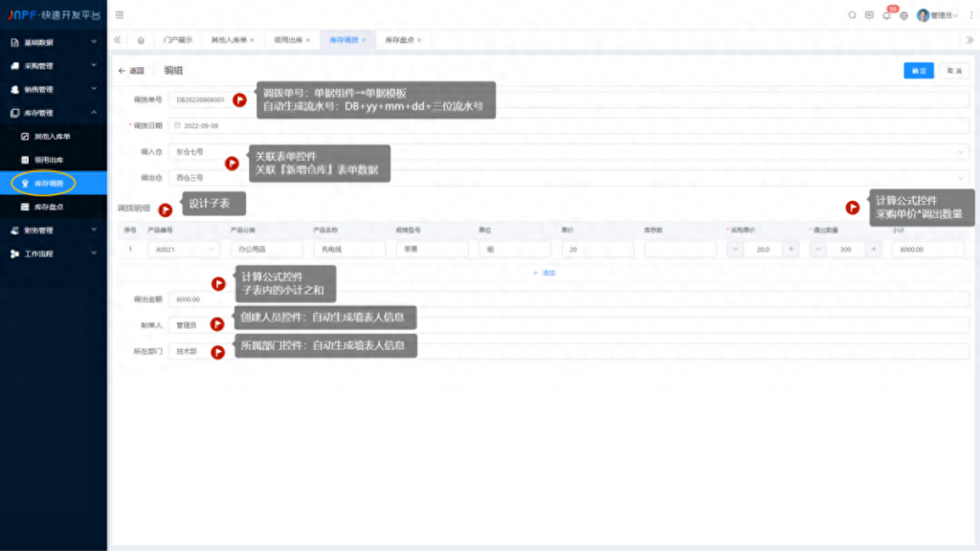Click the 返回 back link
This screenshot has height=551, width=980.
[131, 71]
